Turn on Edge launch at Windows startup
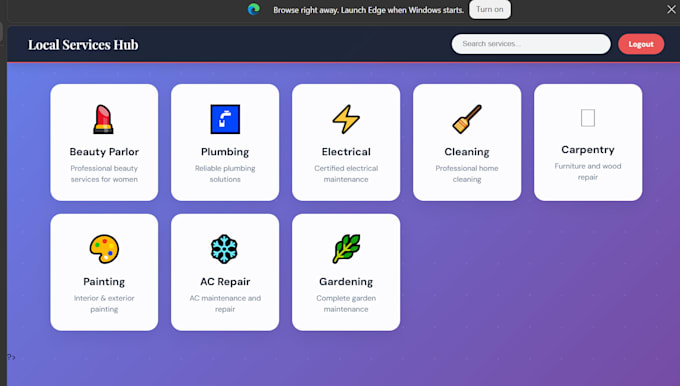 tap(490, 10)
